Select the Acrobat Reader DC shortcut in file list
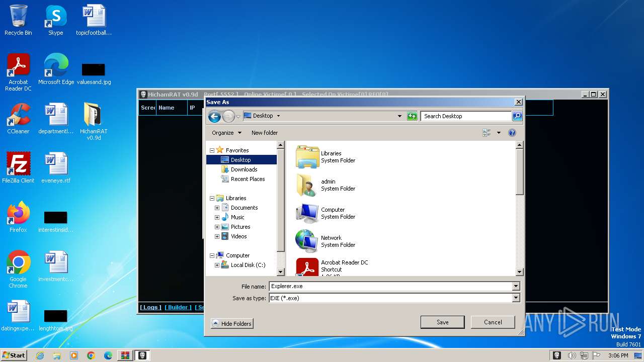Viewport: 644px width, 362px height. pos(332,267)
